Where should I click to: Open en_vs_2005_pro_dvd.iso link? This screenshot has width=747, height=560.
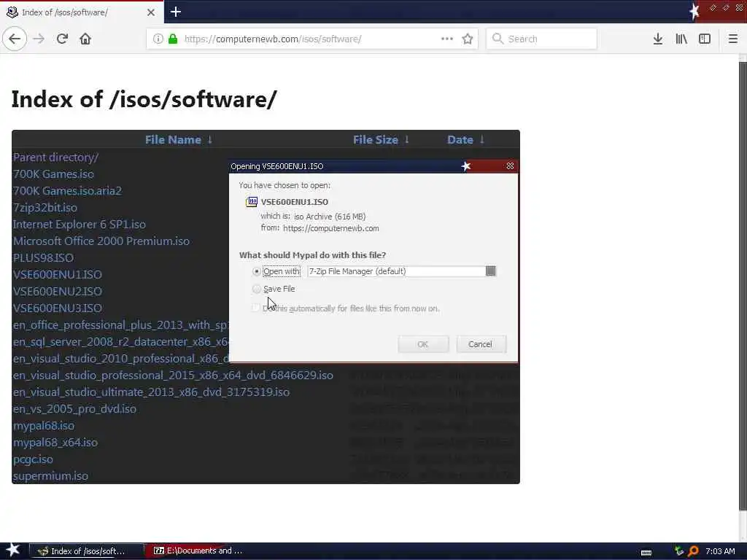click(74, 408)
